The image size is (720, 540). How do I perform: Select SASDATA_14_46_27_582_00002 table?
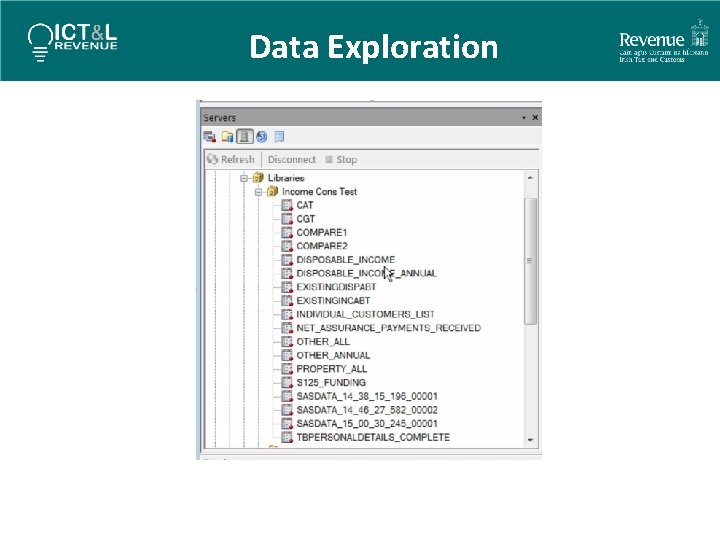[367, 410]
